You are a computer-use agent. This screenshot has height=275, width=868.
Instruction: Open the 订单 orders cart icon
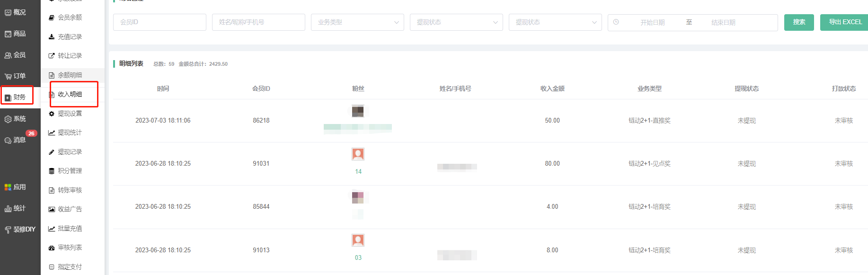point(8,77)
